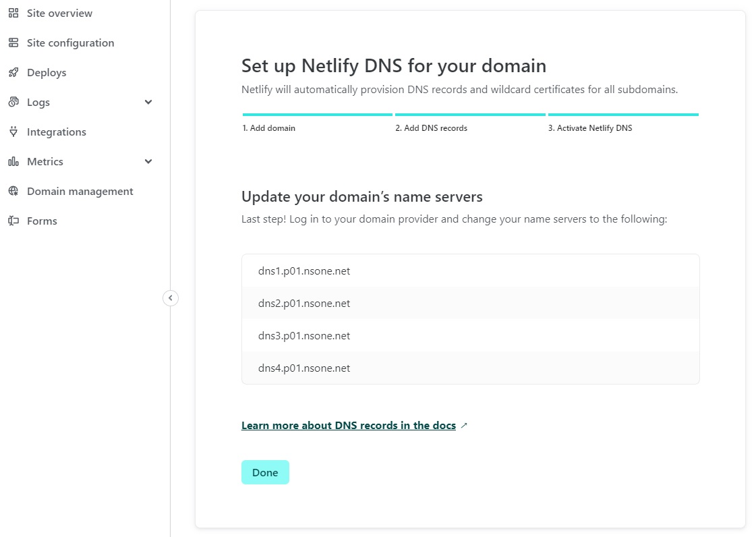Open Site overview page
Viewport: 756px width, 537px height.
(x=59, y=13)
